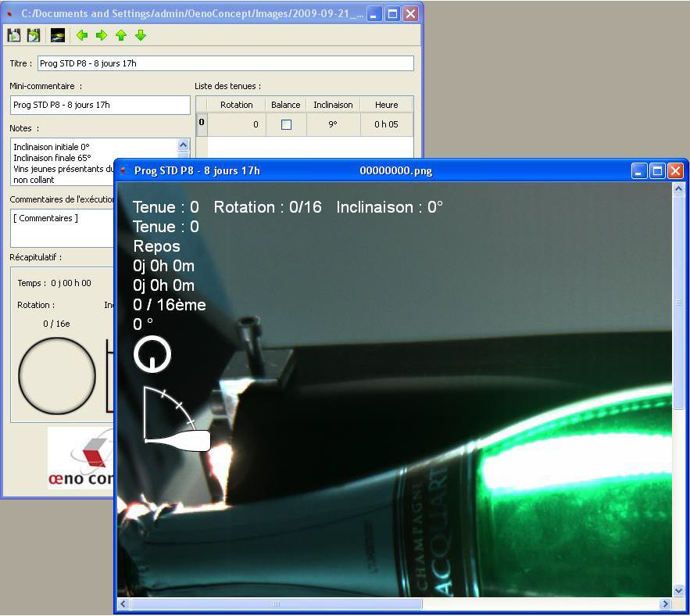Maximize the Prog STD P8 image window
This screenshot has width=690, height=616.
(x=657, y=171)
